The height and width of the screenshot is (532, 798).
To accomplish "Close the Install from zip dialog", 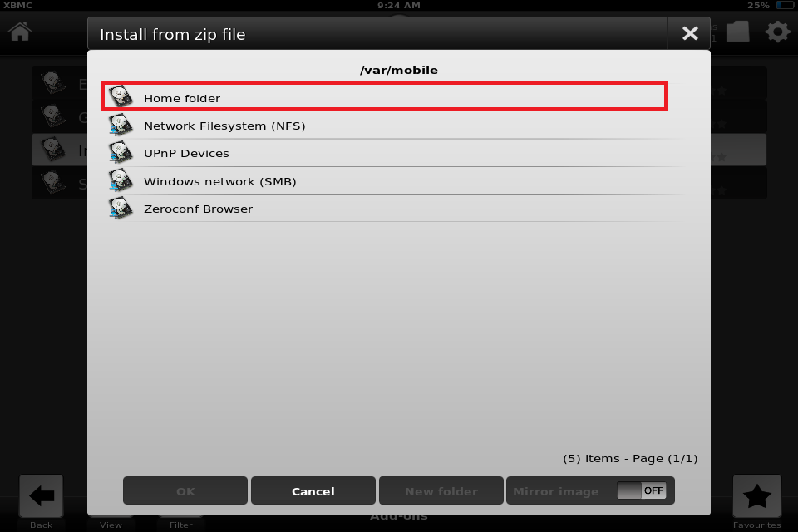I will [689, 33].
